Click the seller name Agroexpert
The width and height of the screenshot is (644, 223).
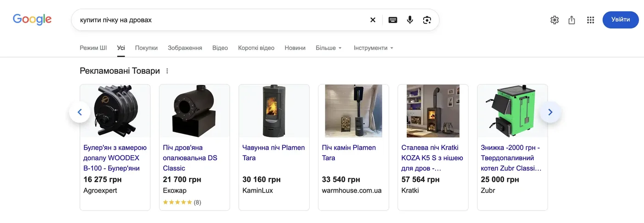100,190
